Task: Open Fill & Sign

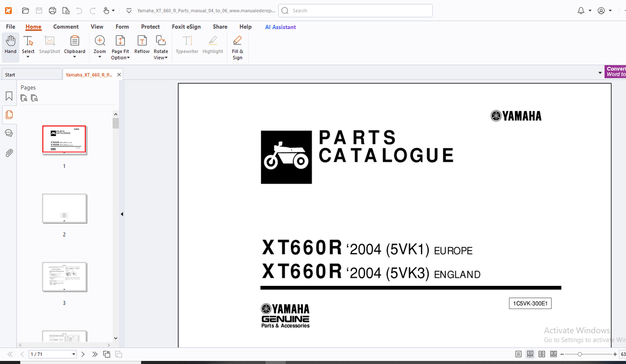Action: (237, 46)
